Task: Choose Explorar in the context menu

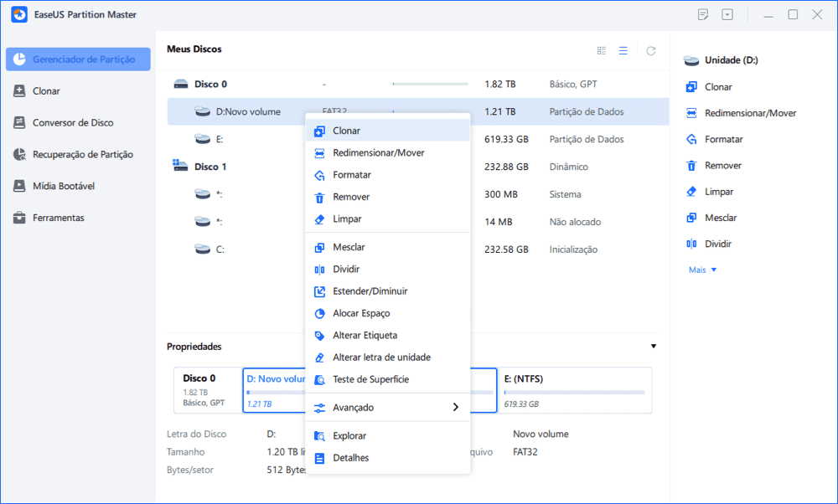Action: [387, 435]
